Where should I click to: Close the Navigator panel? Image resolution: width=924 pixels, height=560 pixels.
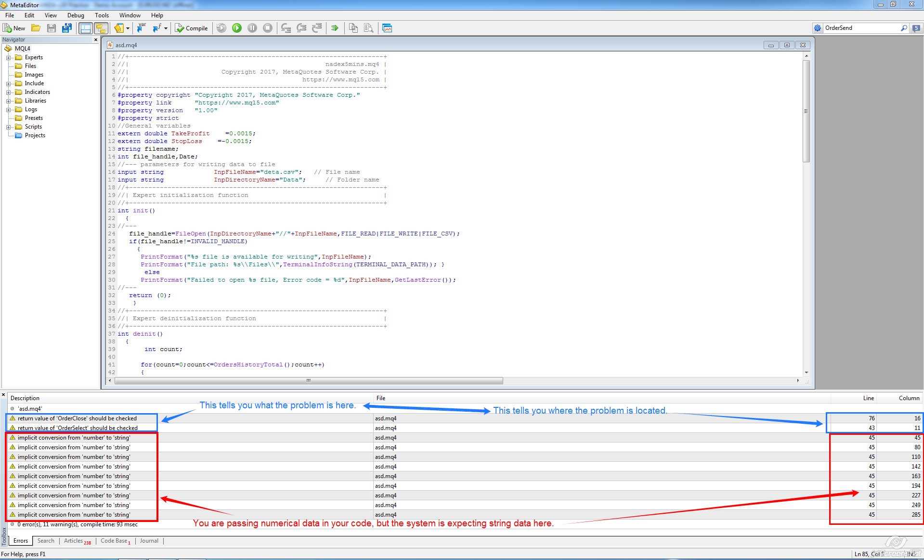[x=95, y=39]
